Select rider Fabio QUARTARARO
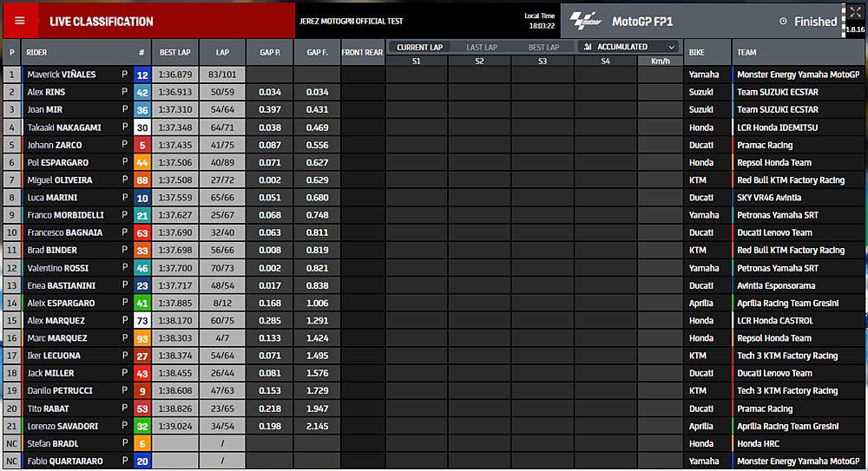The image size is (868, 471). 64,461
